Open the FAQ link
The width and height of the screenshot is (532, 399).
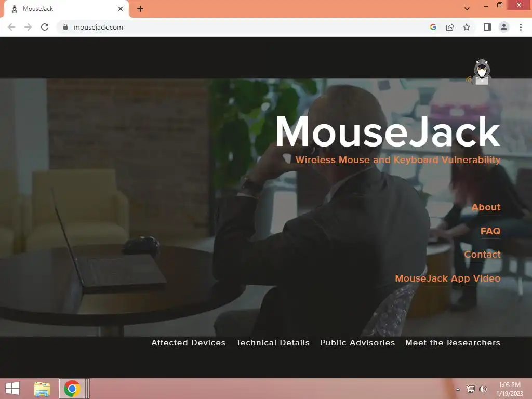tap(490, 231)
